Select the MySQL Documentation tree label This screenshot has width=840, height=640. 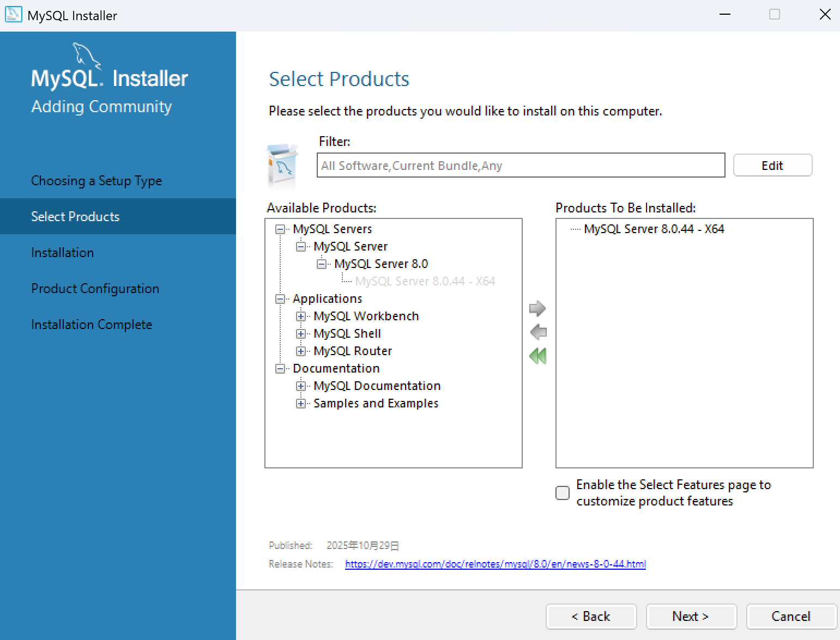(x=377, y=386)
